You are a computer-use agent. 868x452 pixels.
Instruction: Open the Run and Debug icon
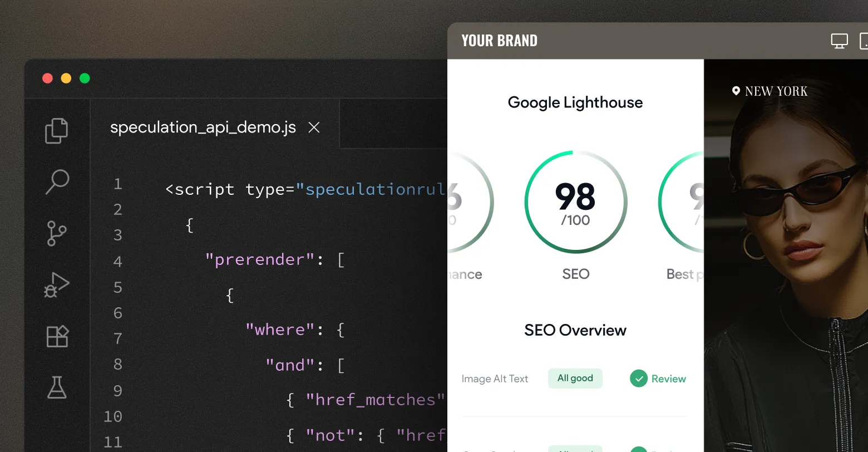tap(57, 285)
